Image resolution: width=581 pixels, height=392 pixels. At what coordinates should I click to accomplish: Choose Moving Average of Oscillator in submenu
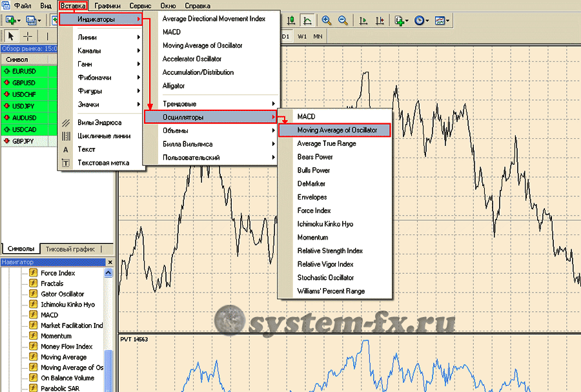click(x=337, y=130)
